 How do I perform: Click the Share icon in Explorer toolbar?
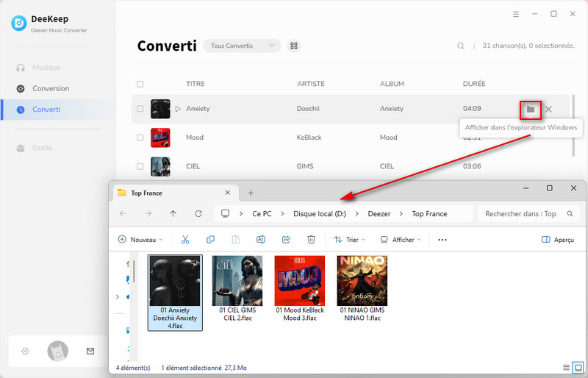point(286,240)
